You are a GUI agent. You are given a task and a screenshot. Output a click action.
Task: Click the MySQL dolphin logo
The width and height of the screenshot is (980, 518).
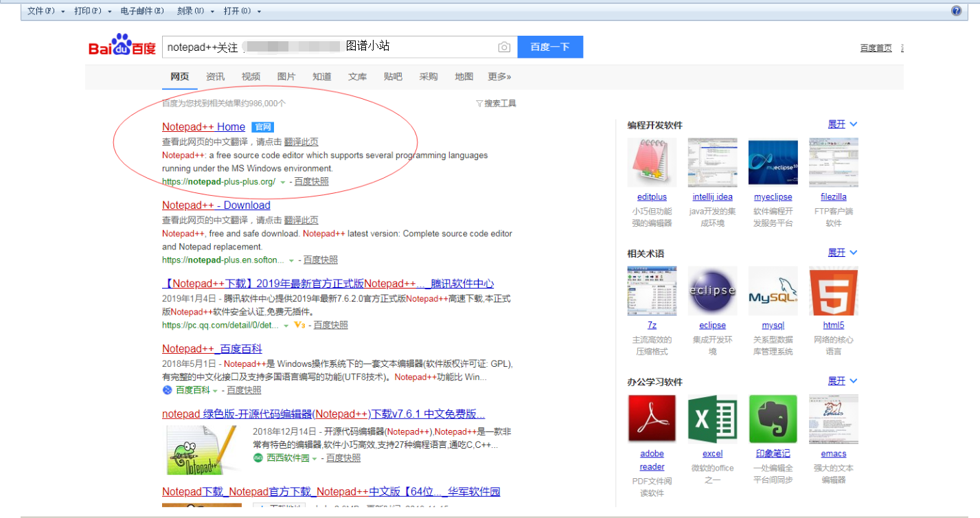pos(773,291)
